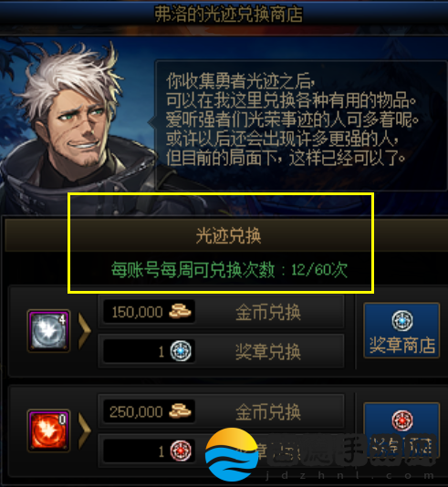
Task: Click blue medal icon on 奖章商店 button
Action: pyautogui.click(x=402, y=320)
